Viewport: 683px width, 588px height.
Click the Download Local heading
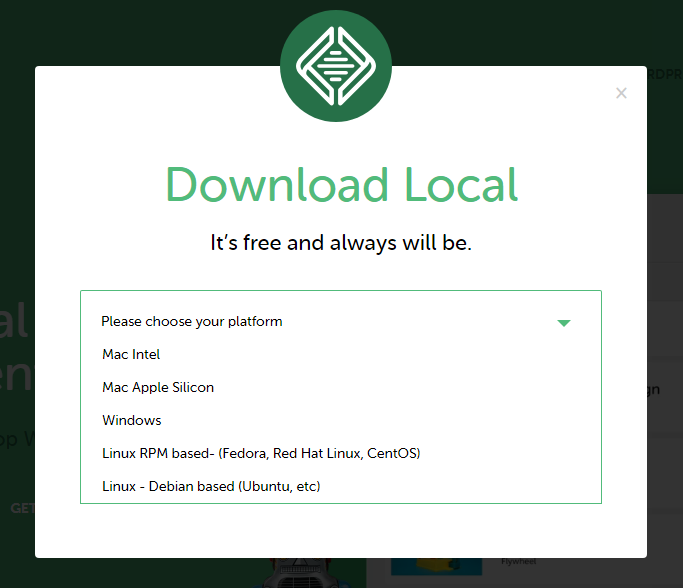342,185
